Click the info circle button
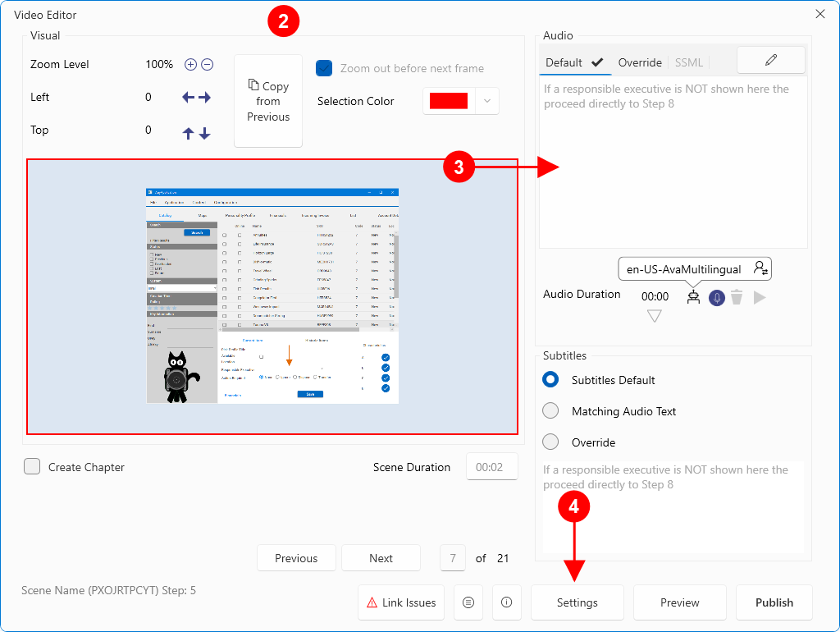 (506, 602)
